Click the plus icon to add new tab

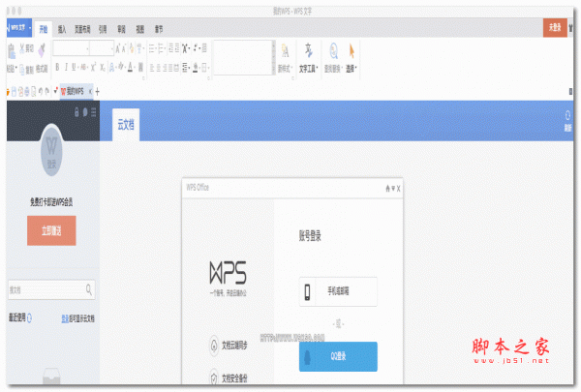(97, 92)
